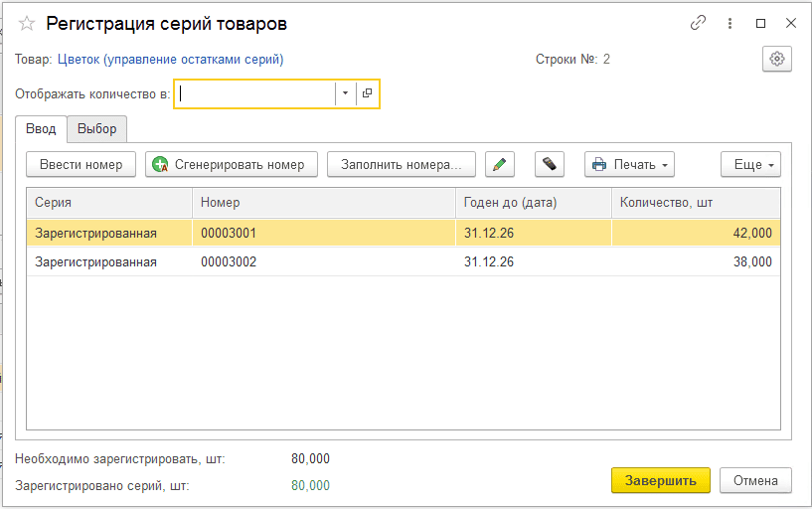The height and width of the screenshot is (509, 812).
Task: Click the green registered total 80,000
Action: pyautogui.click(x=310, y=486)
